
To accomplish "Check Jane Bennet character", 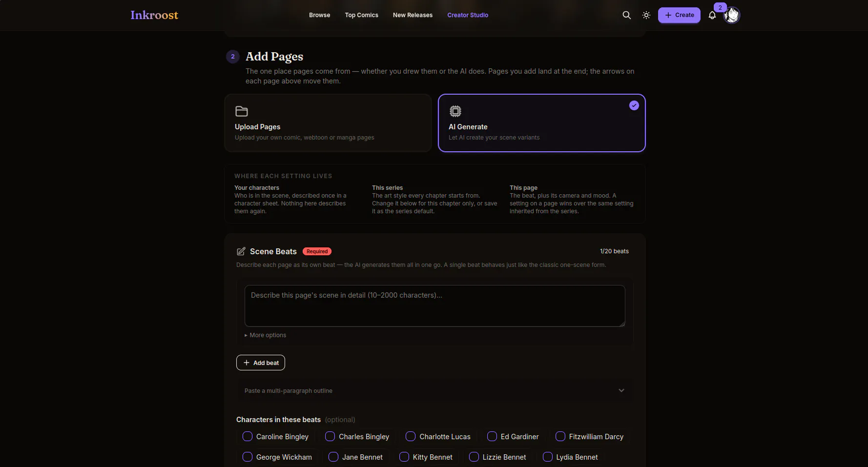I will (333, 457).
